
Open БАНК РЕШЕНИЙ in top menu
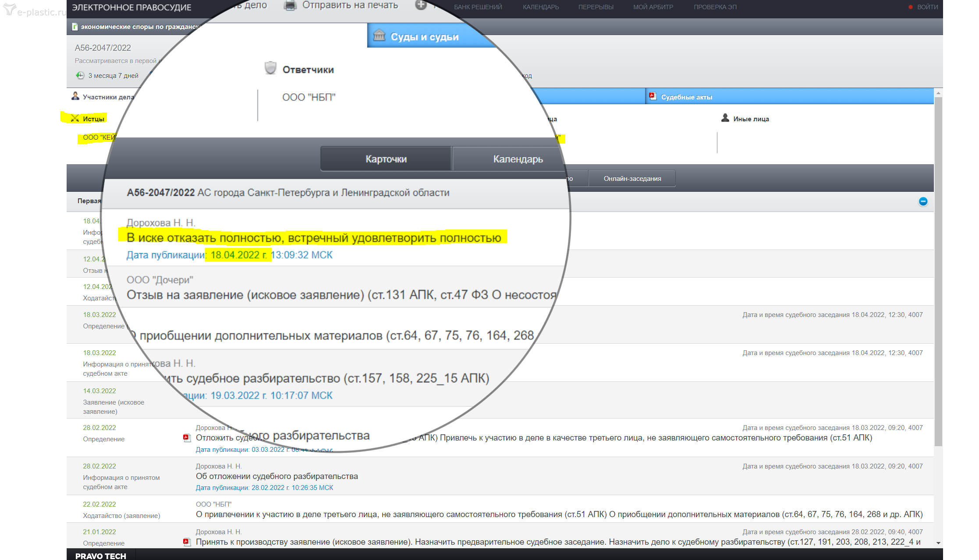(478, 7)
